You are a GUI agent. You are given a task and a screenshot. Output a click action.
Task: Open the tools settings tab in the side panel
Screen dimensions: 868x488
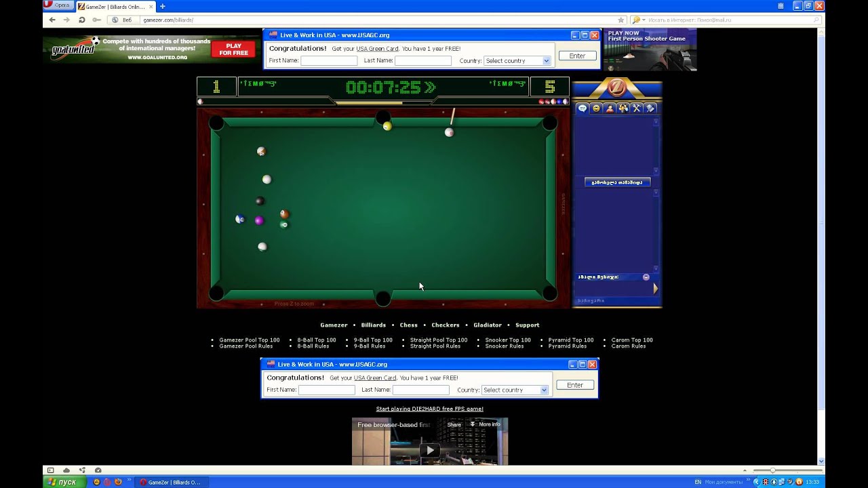point(637,108)
